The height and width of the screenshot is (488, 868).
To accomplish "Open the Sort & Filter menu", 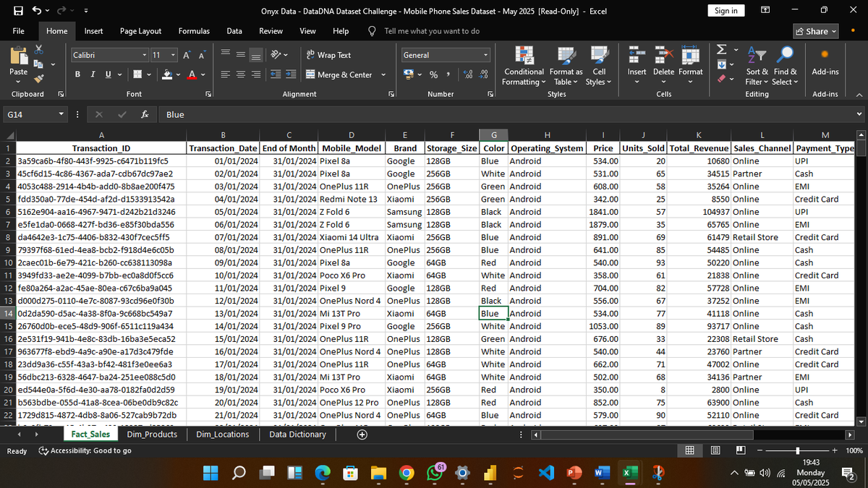I will [757, 65].
